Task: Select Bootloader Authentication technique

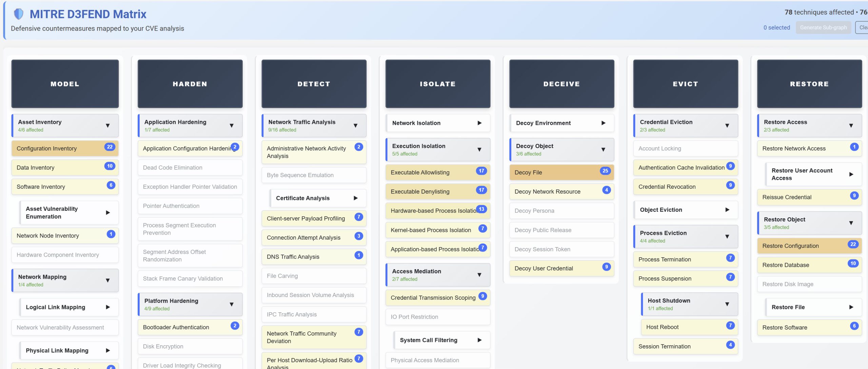Action: click(x=190, y=327)
